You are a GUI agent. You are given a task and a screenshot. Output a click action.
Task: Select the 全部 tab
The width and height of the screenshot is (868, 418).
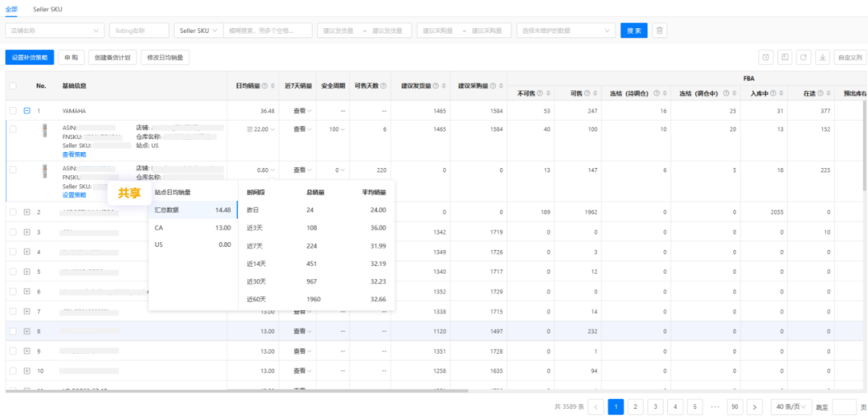pyautogui.click(x=12, y=9)
